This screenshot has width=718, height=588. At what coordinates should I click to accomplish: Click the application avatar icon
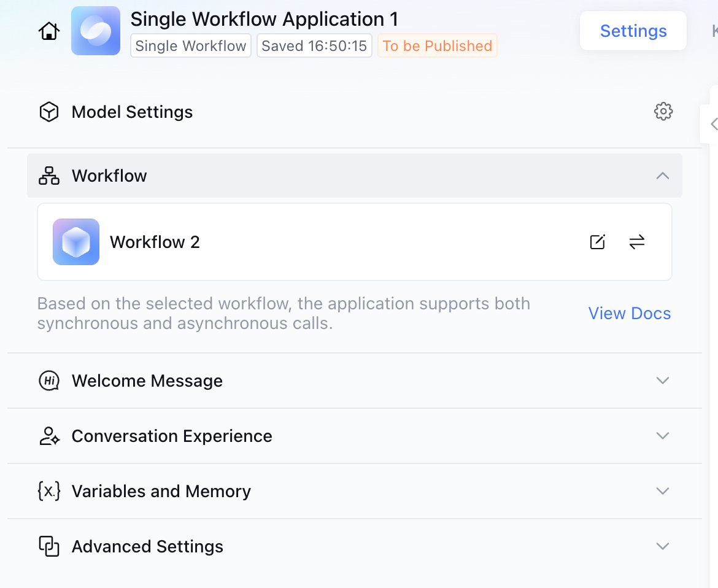coord(96,31)
